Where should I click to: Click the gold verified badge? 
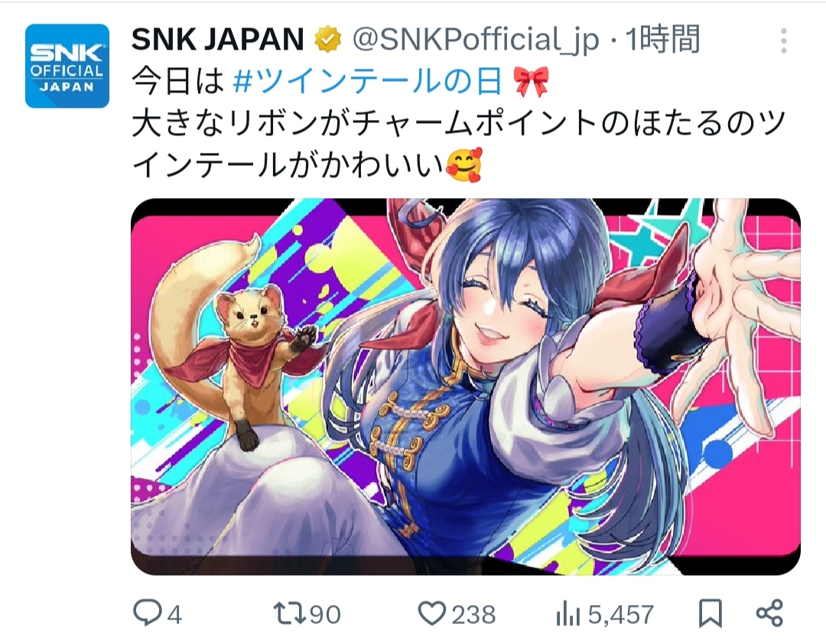pos(328,40)
